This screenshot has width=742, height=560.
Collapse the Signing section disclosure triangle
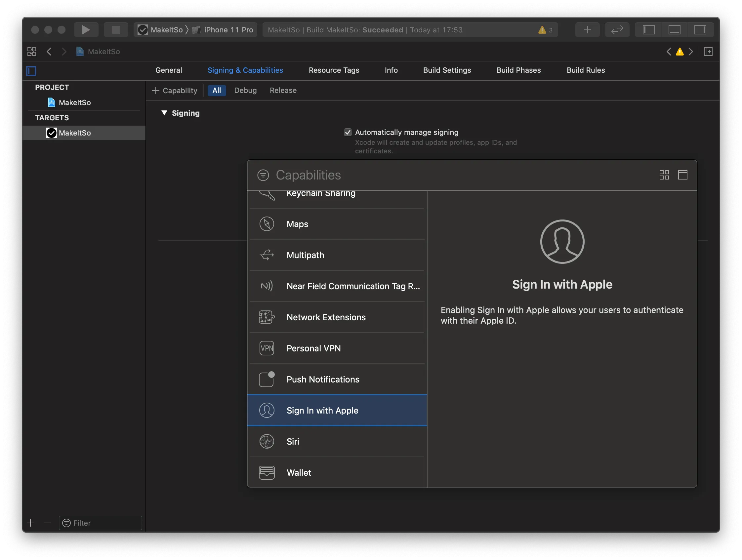164,113
